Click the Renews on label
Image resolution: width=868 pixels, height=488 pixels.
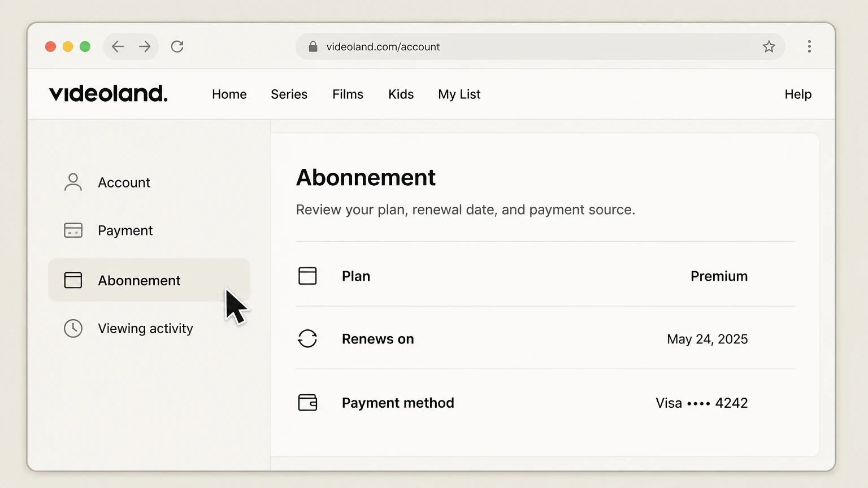pyautogui.click(x=377, y=339)
